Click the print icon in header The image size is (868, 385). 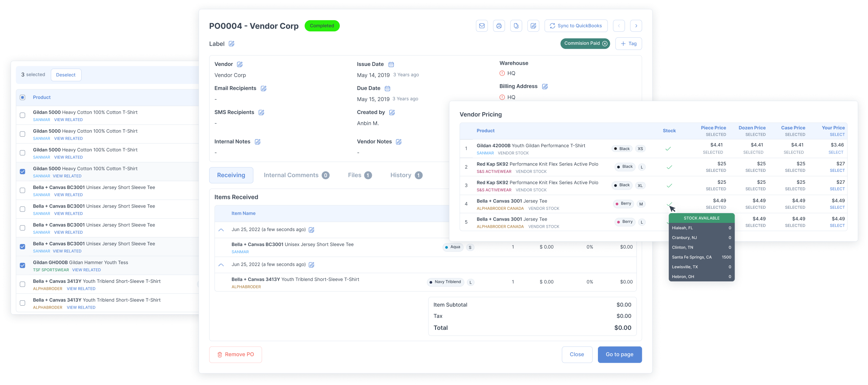[499, 26]
